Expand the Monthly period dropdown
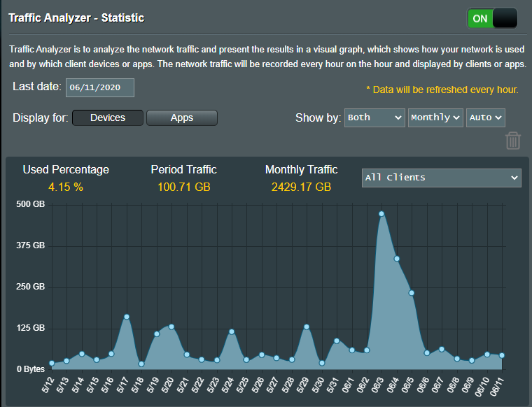Viewport: 532px width, 407px height. [x=435, y=117]
